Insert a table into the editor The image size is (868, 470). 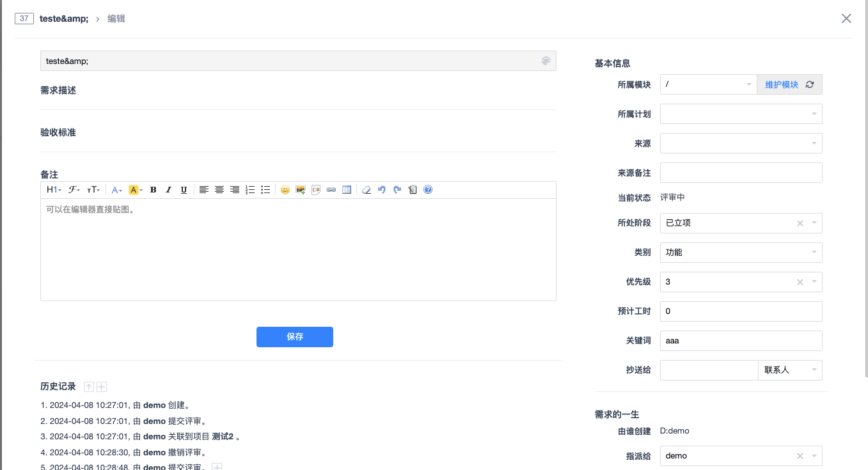pyautogui.click(x=347, y=190)
